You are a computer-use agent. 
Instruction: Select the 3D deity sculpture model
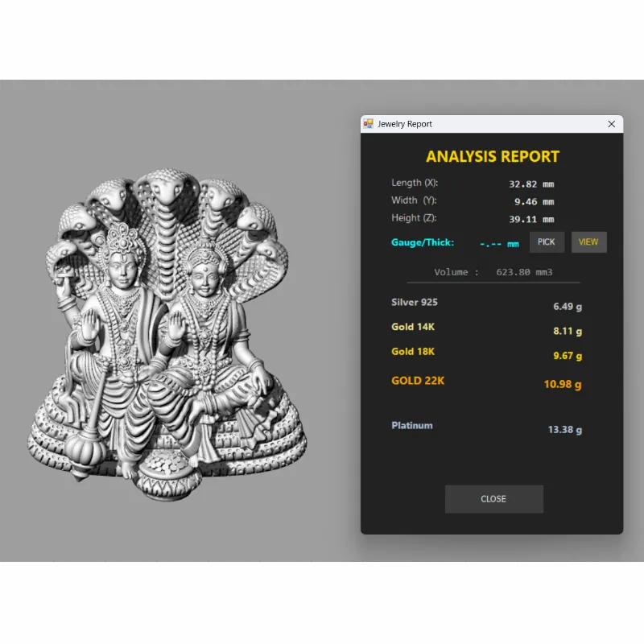point(169,338)
